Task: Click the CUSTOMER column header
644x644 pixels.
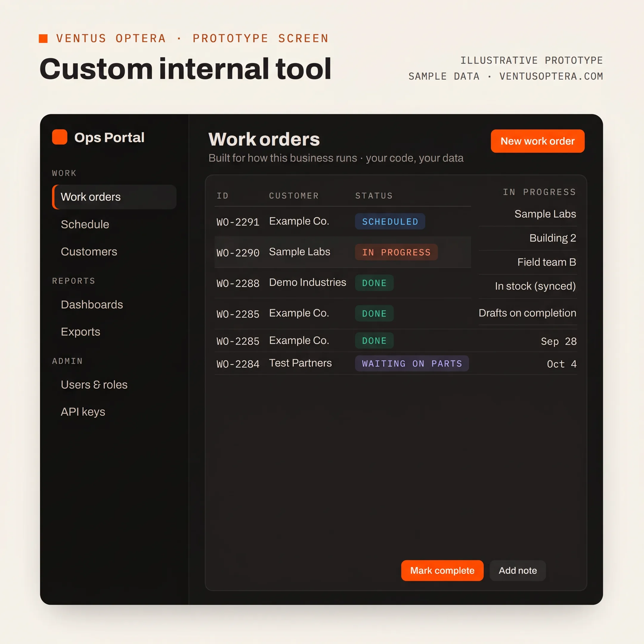Action: [294, 196]
